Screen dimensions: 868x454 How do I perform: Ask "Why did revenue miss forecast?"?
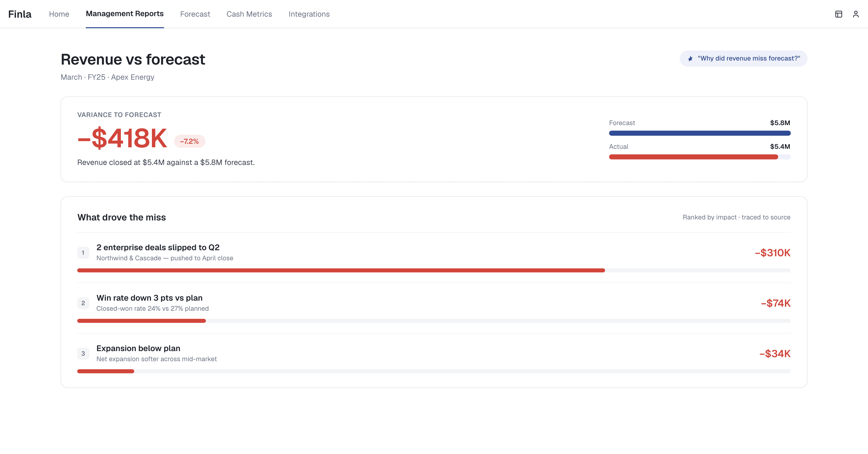[743, 59]
